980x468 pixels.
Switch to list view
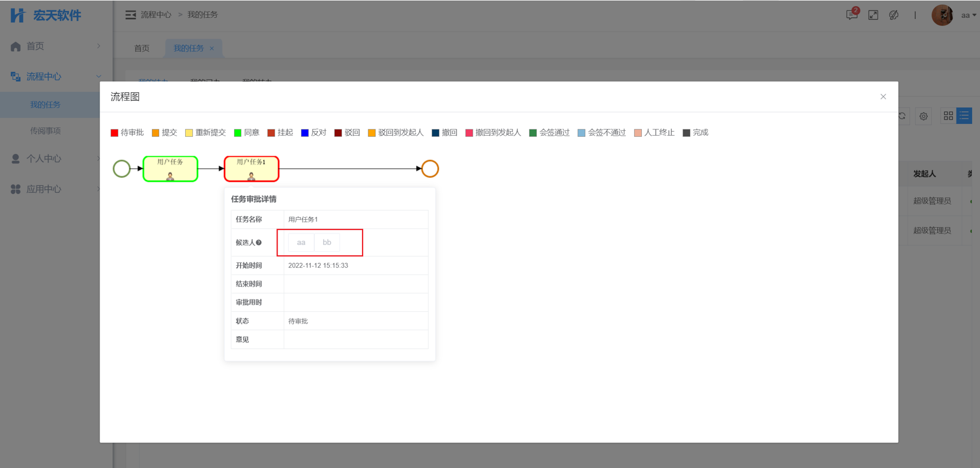click(964, 116)
